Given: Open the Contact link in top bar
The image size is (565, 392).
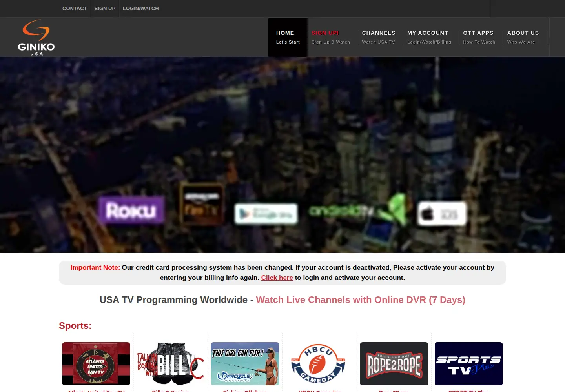Looking at the screenshot, I should coord(75,8).
